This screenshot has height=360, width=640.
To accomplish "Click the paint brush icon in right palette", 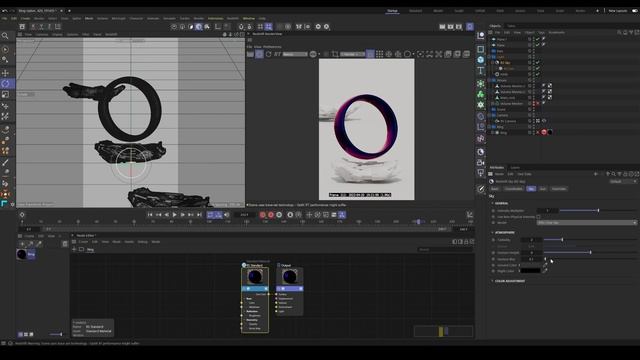I will click(481, 189).
